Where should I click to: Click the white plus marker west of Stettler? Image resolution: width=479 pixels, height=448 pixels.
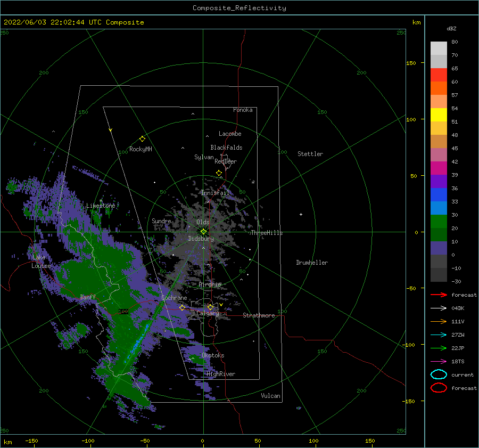click(301, 214)
